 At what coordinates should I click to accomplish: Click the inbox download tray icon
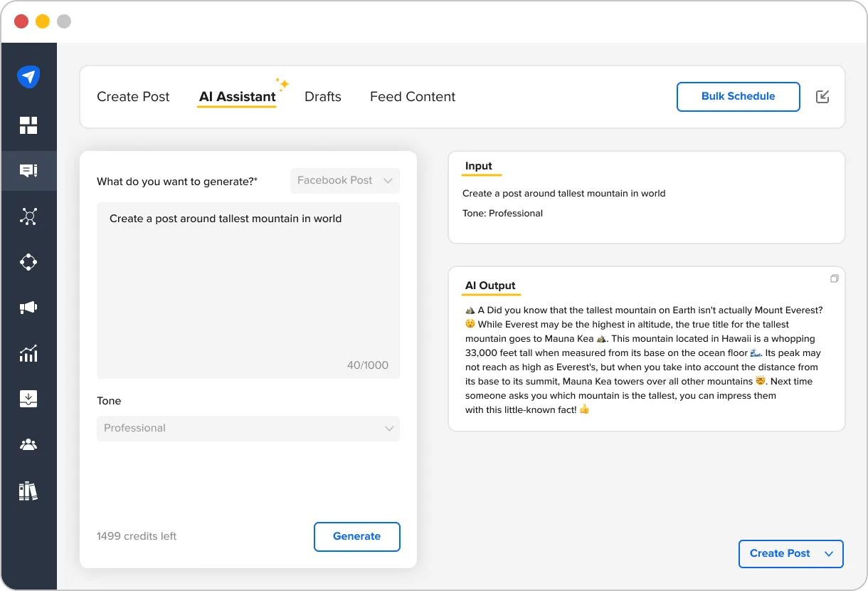[28, 399]
